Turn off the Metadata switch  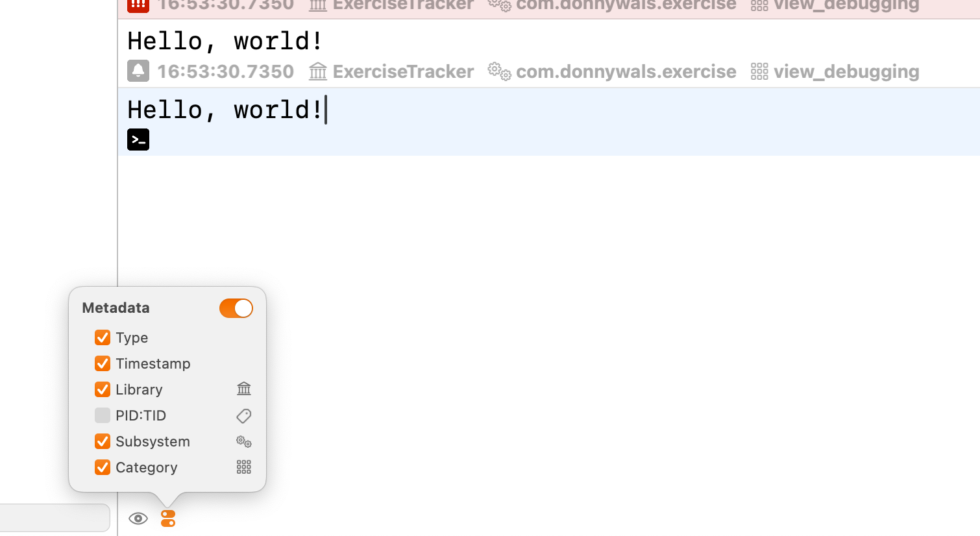pos(236,308)
